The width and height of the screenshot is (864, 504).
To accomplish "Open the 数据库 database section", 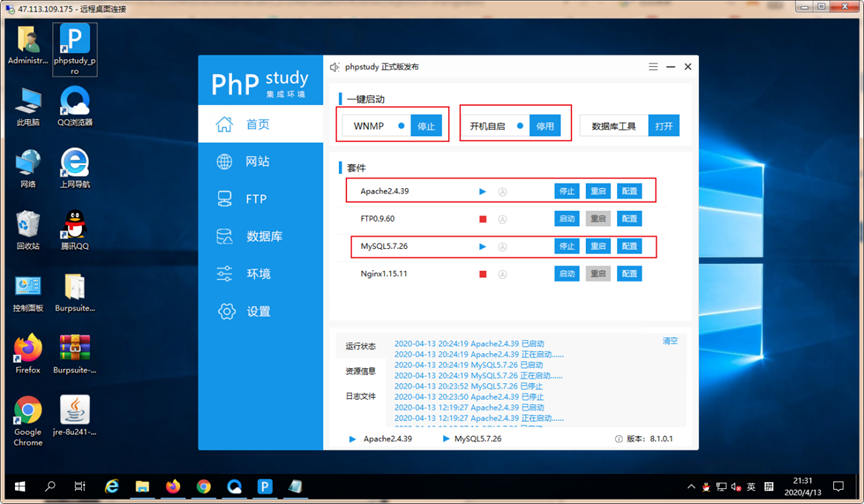I will [x=260, y=236].
